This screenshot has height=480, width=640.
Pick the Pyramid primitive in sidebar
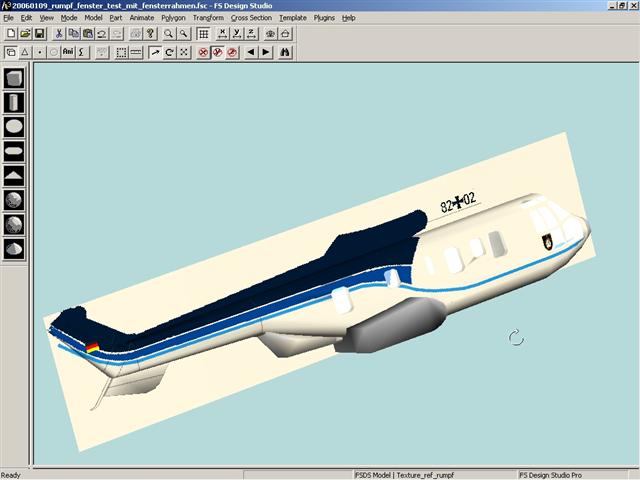click(x=14, y=176)
